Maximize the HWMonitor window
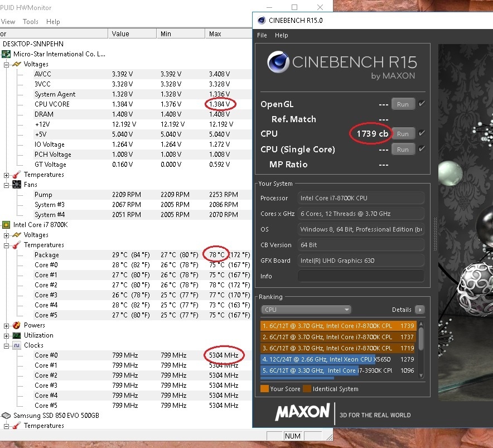The image size is (493, 448). (294, 7)
